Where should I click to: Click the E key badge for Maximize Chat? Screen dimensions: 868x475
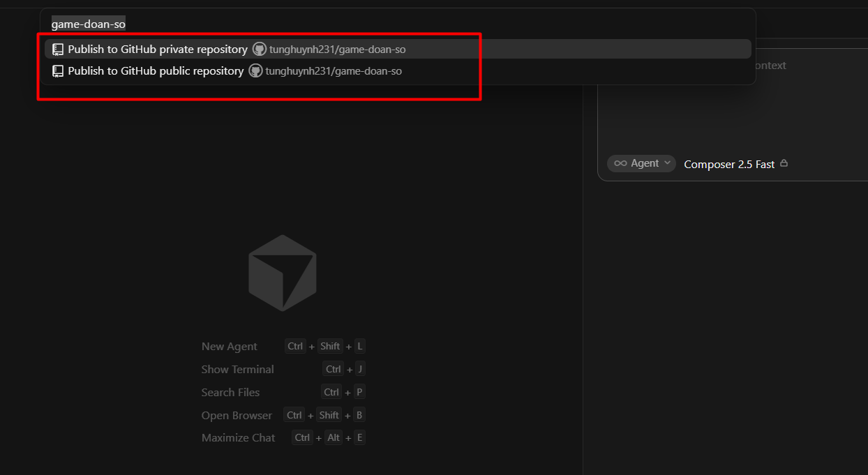359,437
